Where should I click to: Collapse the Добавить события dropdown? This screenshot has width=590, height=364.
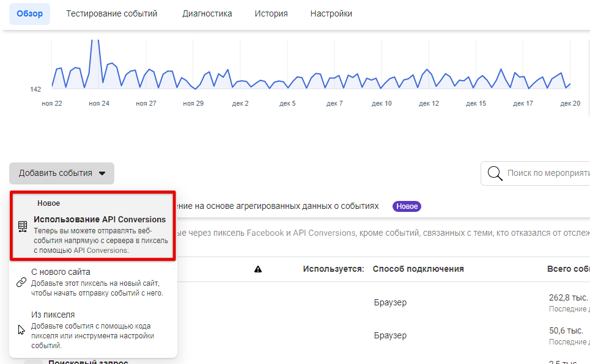(x=62, y=173)
